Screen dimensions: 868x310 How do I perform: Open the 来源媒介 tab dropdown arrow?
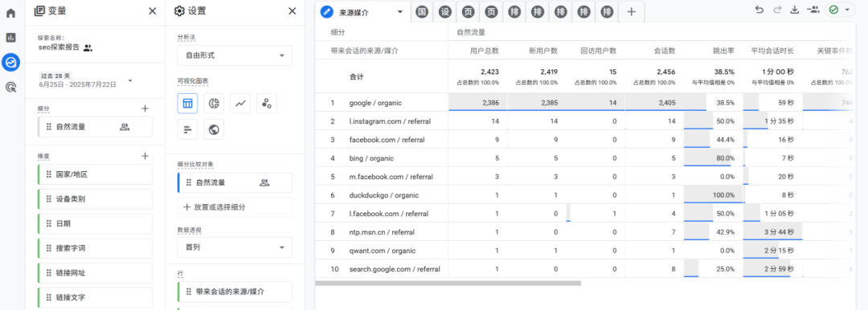(x=399, y=11)
